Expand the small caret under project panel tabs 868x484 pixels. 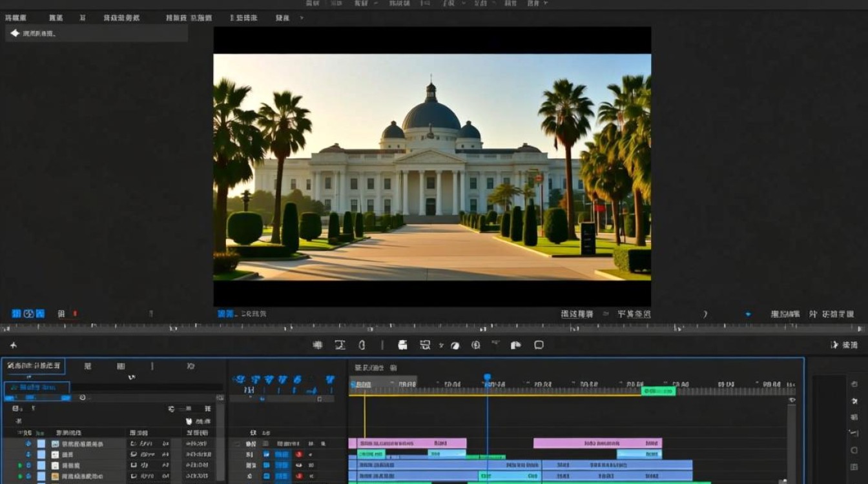tap(132, 377)
